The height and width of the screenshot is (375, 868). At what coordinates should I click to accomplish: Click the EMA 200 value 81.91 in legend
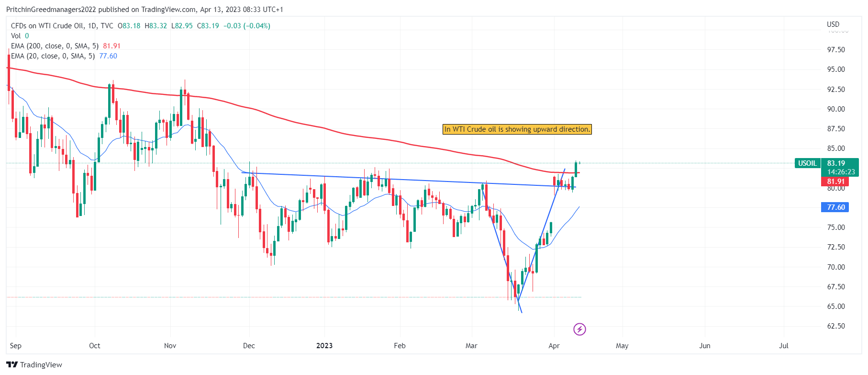(x=112, y=46)
